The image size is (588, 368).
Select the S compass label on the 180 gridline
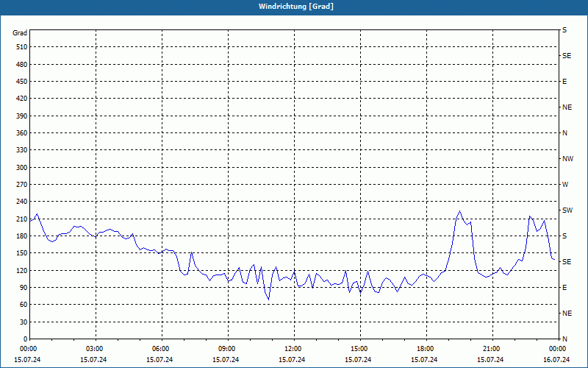click(564, 236)
